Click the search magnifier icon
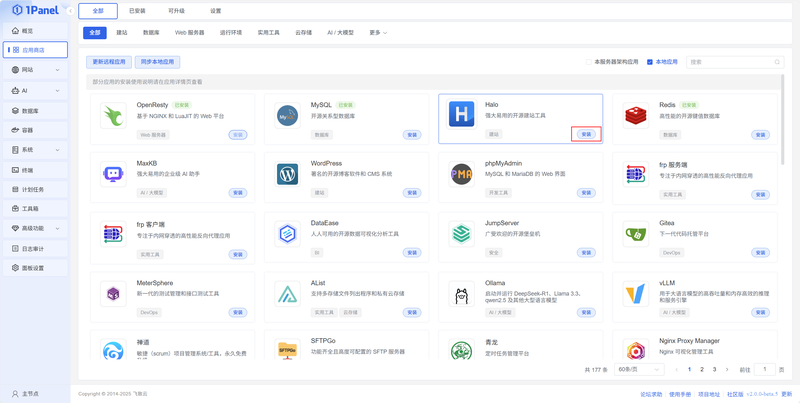 777,62
